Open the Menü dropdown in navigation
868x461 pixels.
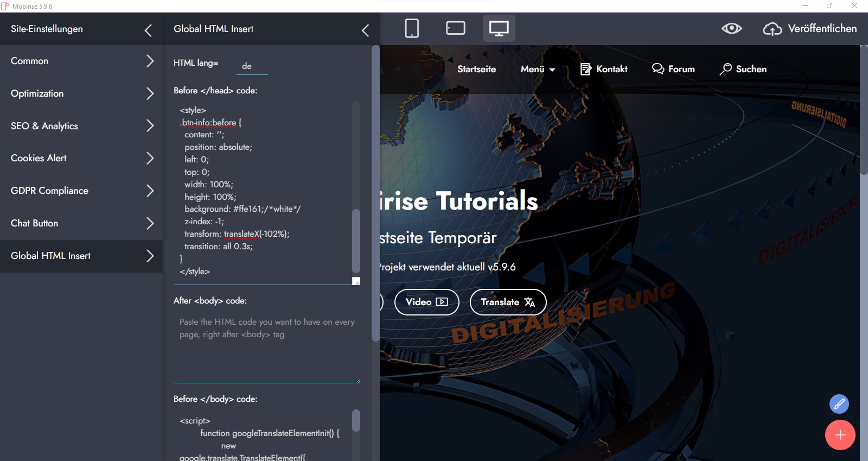(x=538, y=69)
